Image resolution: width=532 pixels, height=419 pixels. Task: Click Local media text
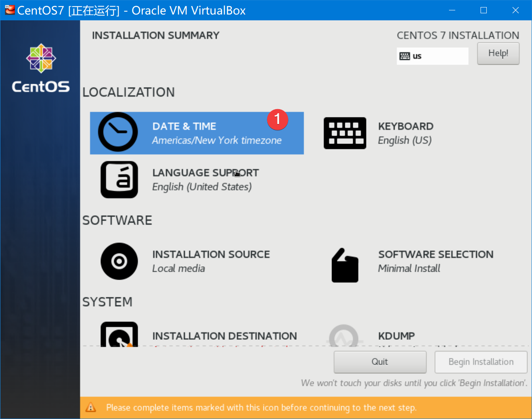point(178,268)
